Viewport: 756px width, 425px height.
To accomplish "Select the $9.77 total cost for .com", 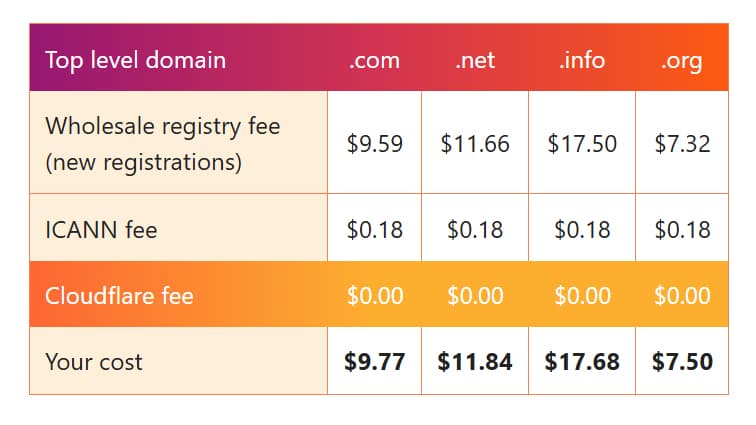I will tap(375, 362).
